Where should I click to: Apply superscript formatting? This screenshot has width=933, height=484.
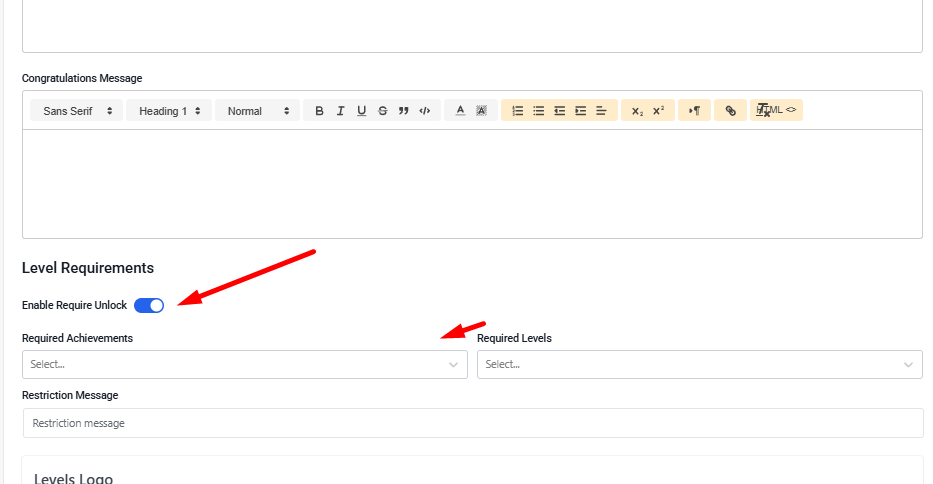point(658,111)
